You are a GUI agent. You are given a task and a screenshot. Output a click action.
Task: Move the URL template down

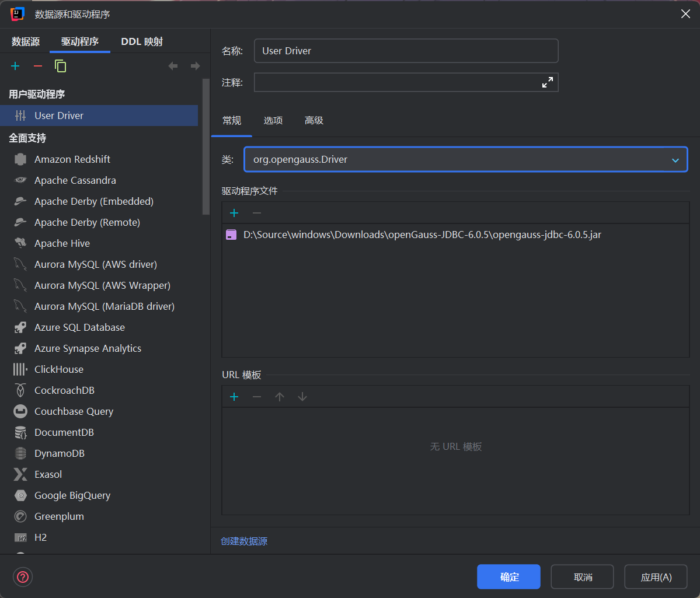point(302,397)
